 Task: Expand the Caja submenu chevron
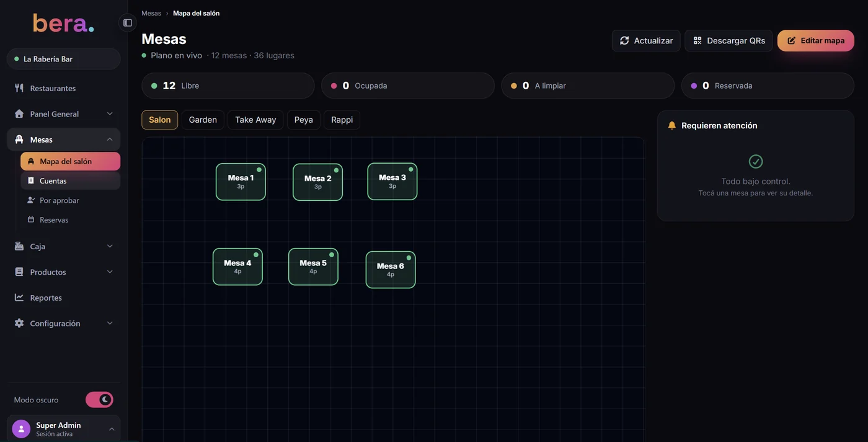[110, 246]
